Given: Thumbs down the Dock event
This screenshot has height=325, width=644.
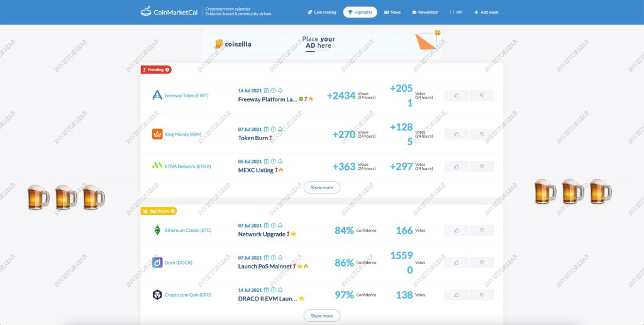Looking at the screenshot, I should 482,263.
